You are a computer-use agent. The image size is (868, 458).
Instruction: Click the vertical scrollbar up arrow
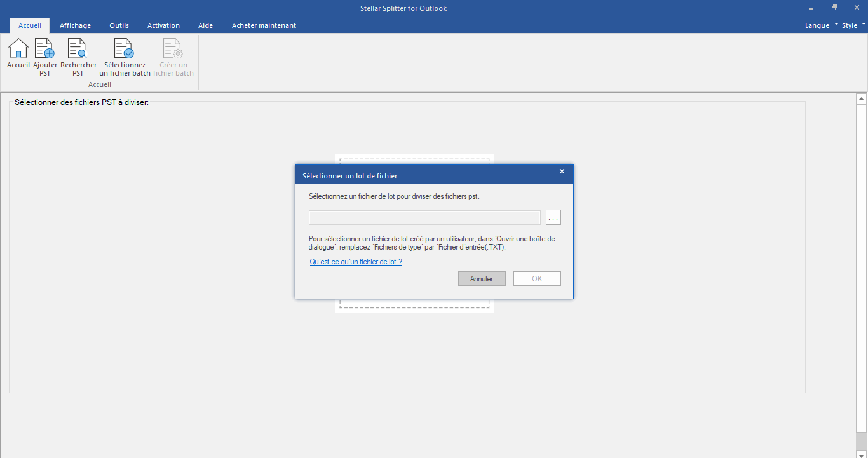point(862,99)
